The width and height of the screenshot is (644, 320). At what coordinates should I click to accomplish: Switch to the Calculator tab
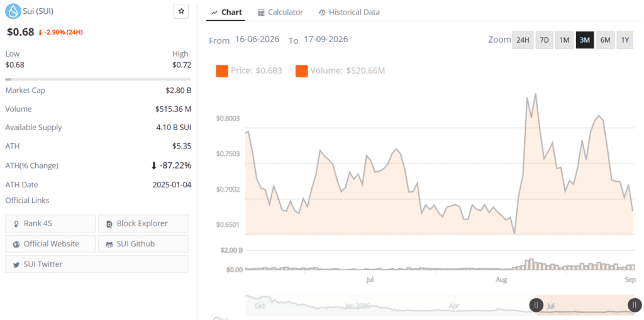[x=280, y=13]
